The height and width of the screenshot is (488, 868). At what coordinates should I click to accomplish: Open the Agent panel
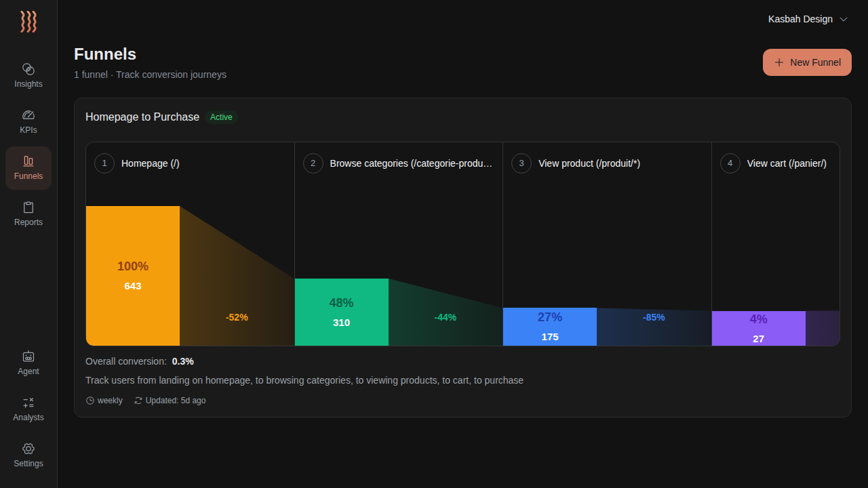tap(28, 363)
